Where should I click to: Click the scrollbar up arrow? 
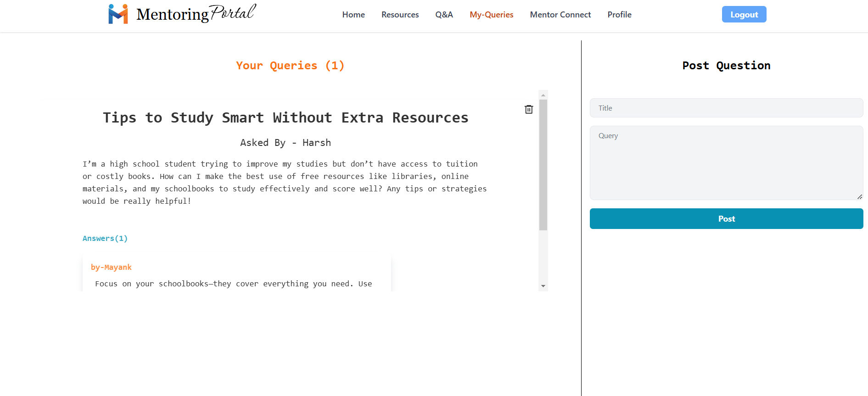pyautogui.click(x=543, y=95)
